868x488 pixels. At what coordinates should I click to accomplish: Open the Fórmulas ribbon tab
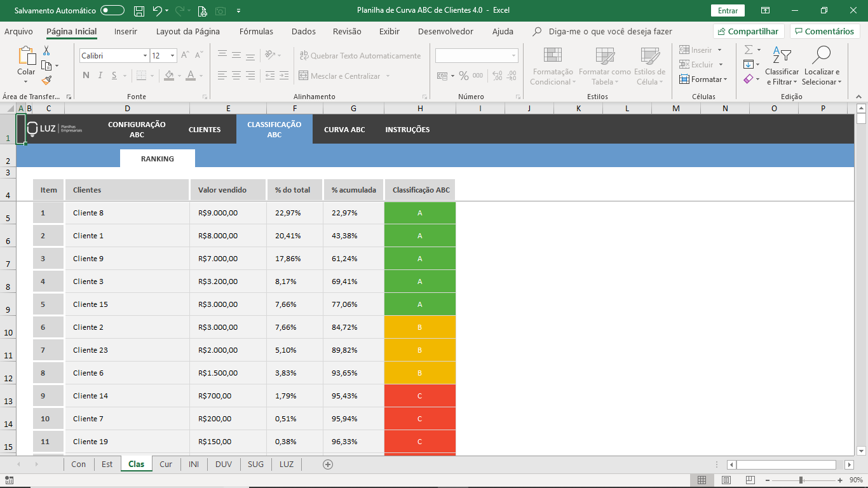256,32
